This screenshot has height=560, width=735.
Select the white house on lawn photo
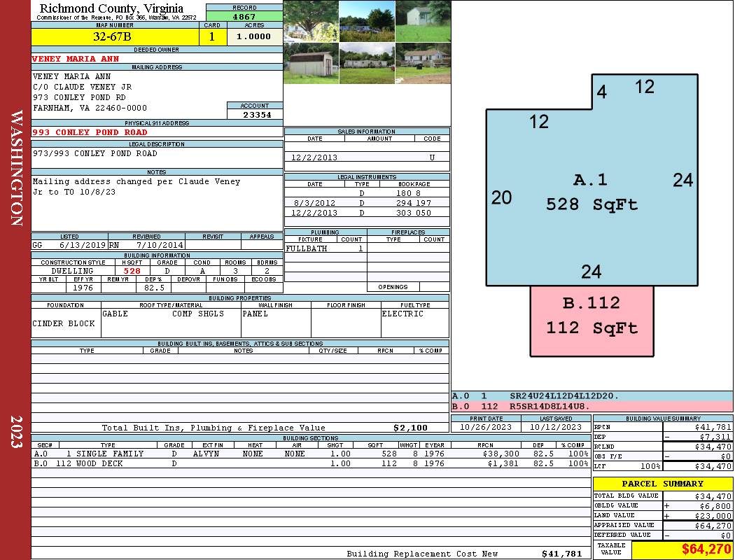[423, 21]
